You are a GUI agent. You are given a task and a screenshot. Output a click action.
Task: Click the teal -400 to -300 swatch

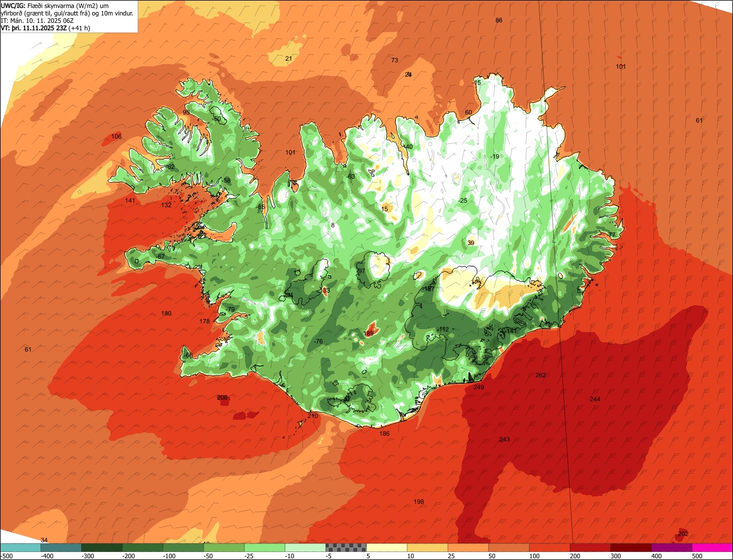point(61,547)
